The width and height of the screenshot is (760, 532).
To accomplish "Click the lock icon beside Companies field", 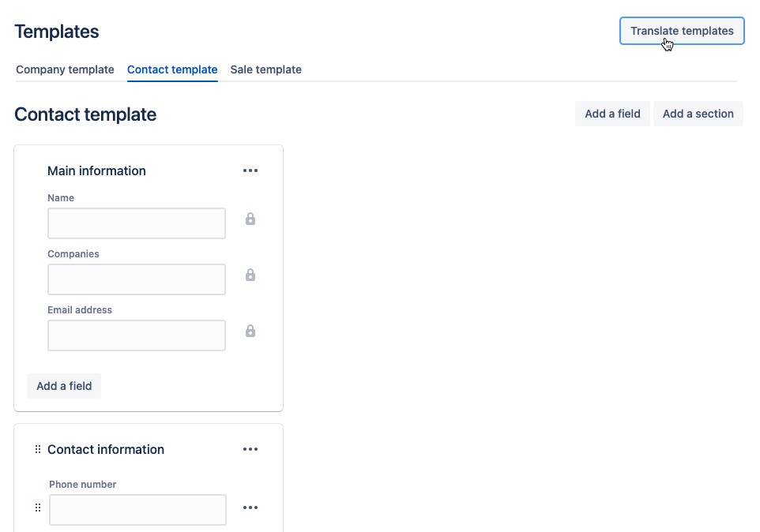I will pyautogui.click(x=250, y=275).
